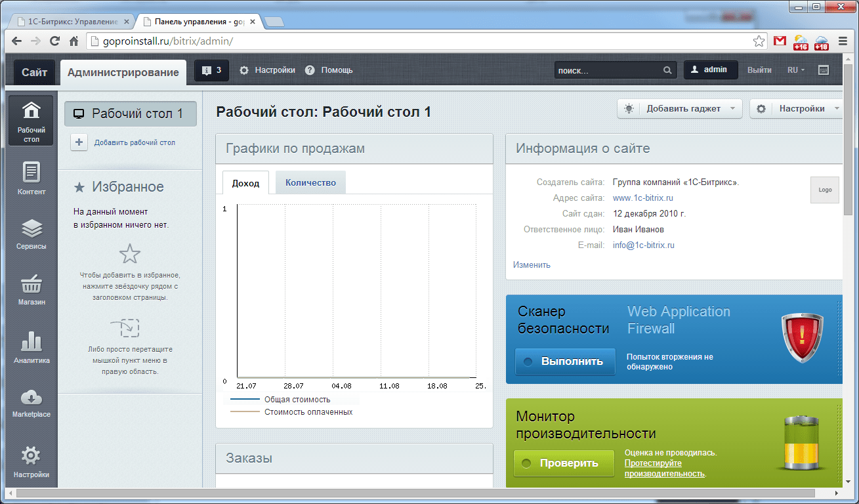This screenshot has height=504, width=859.
Task: Open second weather extension icon showing +18
Action: (x=822, y=42)
